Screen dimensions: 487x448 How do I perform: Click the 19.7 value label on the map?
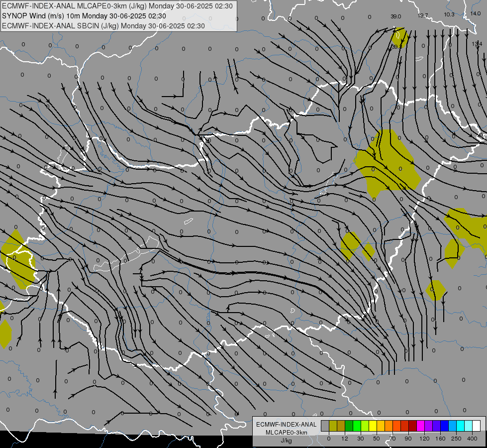tap(423, 15)
